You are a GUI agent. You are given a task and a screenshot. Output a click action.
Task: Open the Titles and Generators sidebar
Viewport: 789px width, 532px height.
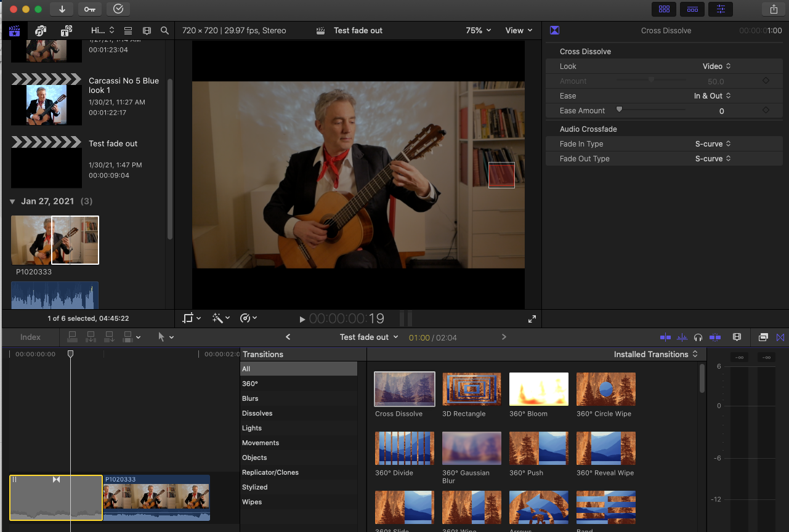[67, 30]
